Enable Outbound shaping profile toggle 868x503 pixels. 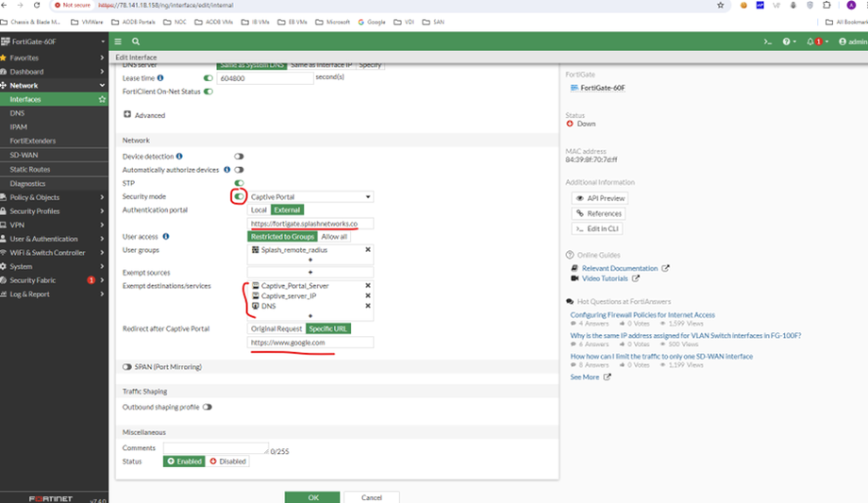207,407
